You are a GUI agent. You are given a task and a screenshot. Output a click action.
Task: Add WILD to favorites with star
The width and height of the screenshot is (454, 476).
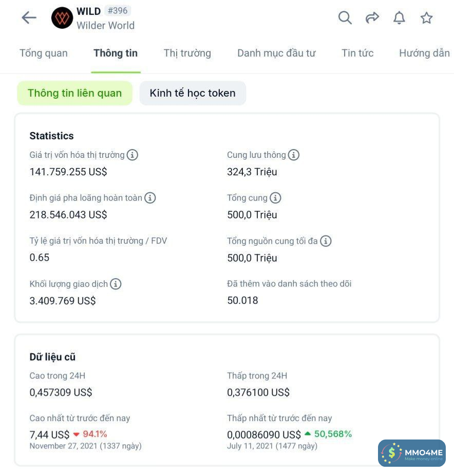point(426,18)
